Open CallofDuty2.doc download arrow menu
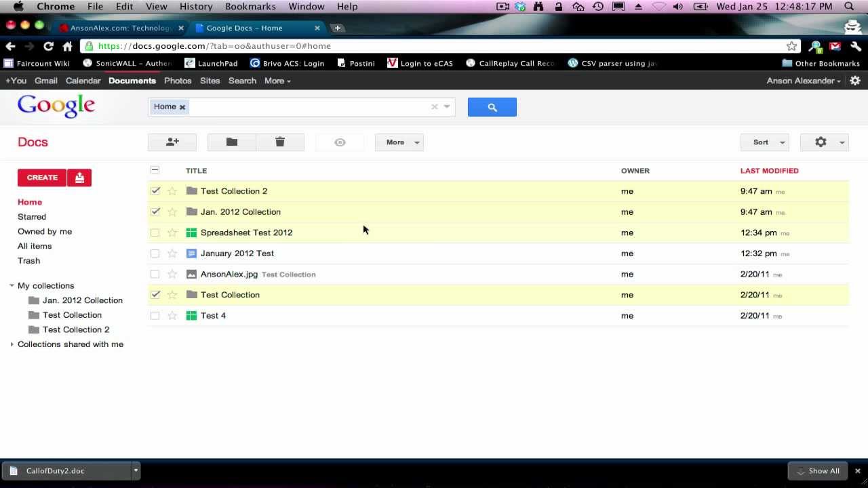This screenshot has width=868, height=488. [136, 470]
